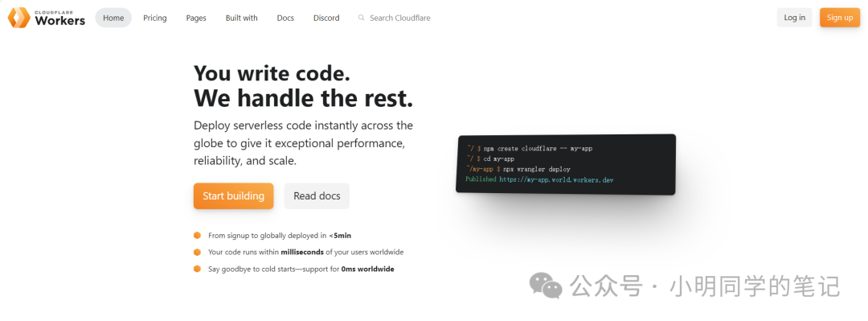Click the orange hexagon beside signup bullet
This screenshot has width=868, height=321.
pos(197,235)
